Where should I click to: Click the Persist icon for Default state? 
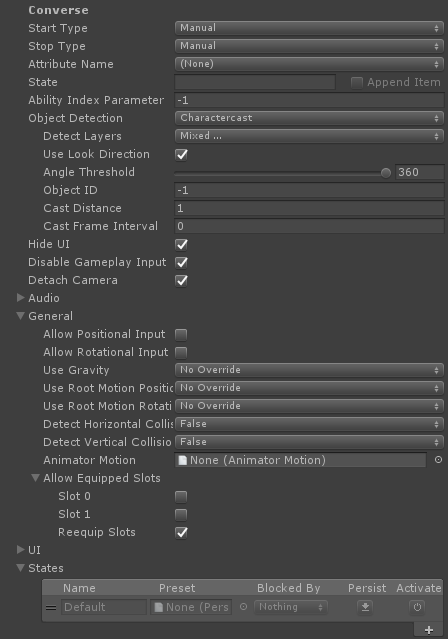365,607
